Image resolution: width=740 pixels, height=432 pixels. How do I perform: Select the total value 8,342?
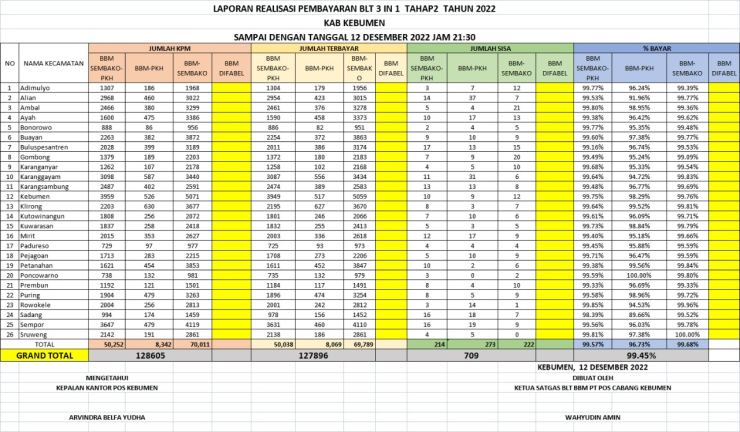[149, 345]
